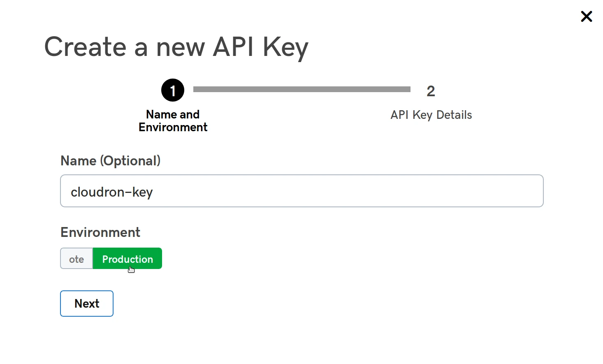Click the gray step progress bar

301,89
